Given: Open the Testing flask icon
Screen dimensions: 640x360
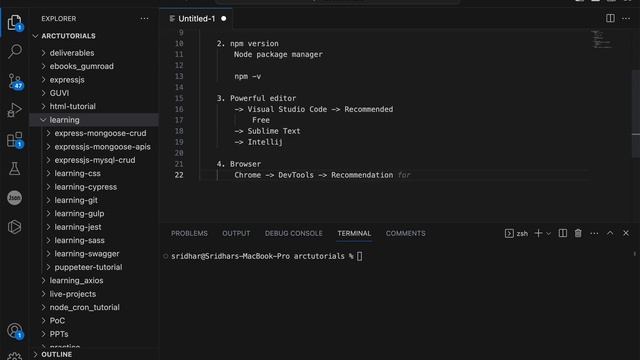Looking at the screenshot, I should pos(15,169).
